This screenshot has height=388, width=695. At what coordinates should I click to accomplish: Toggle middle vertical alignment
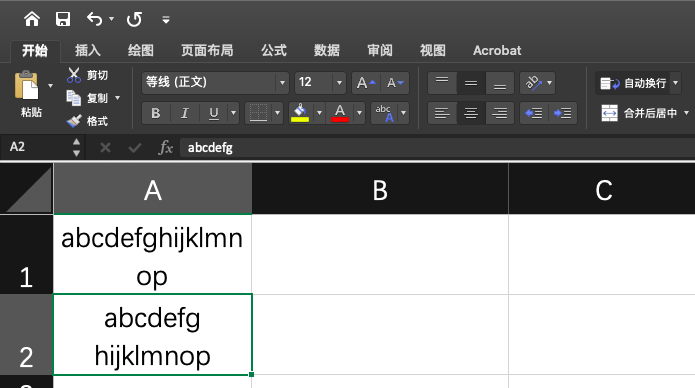coord(471,83)
